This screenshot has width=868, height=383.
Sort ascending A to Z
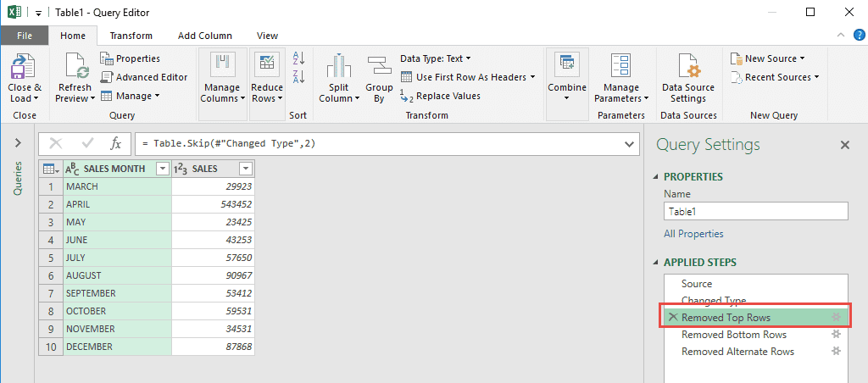point(299,58)
